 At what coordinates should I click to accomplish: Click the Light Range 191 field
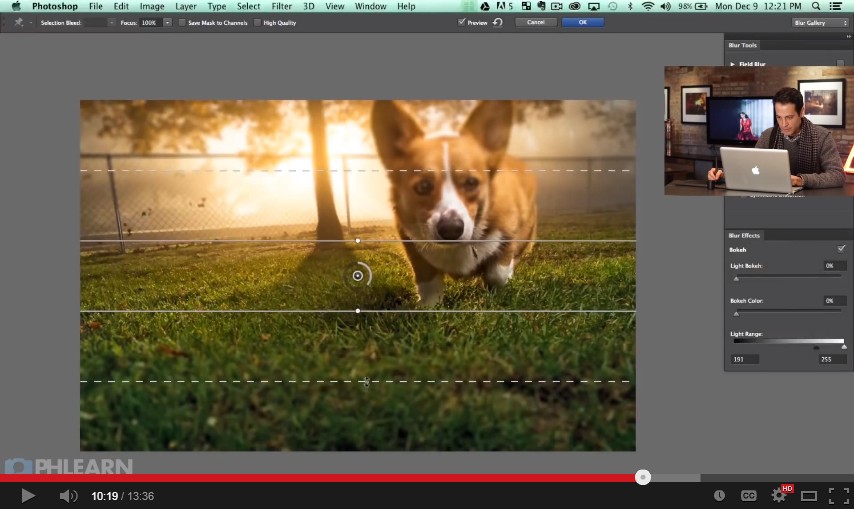(745, 359)
